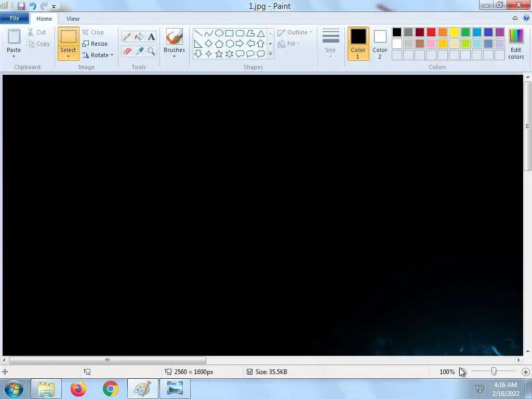532x399 pixels.
Task: Expand the Shapes gallery more arrow
Action: (x=270, y=54)
